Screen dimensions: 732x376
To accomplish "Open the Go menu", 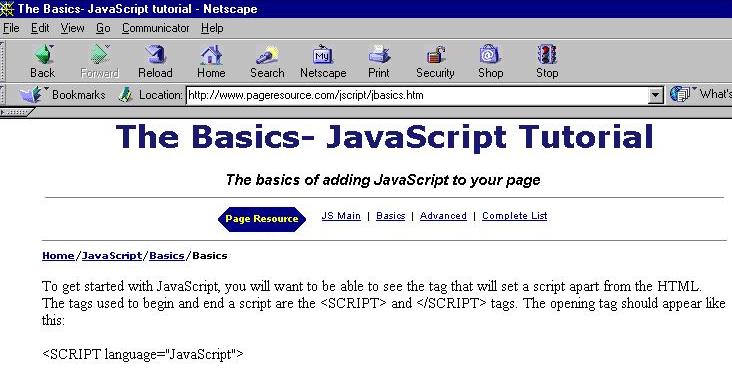I will [103, 28].
